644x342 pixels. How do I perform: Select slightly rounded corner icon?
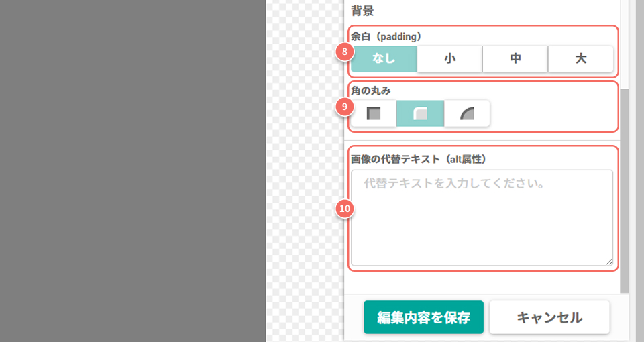(420, 113)
